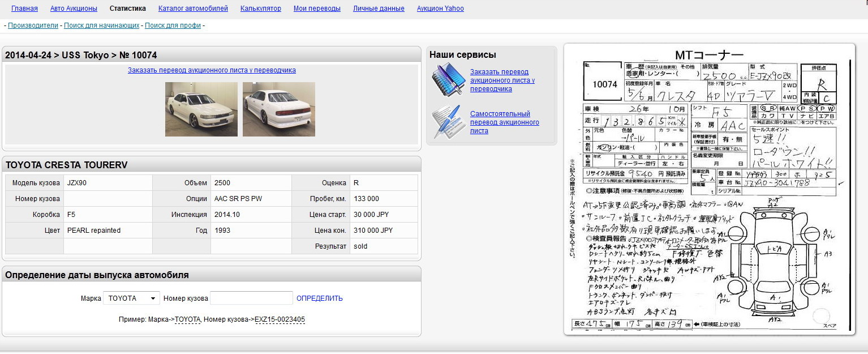
Task: Click the Производители sub-navigation link
Action: point(33,25)
